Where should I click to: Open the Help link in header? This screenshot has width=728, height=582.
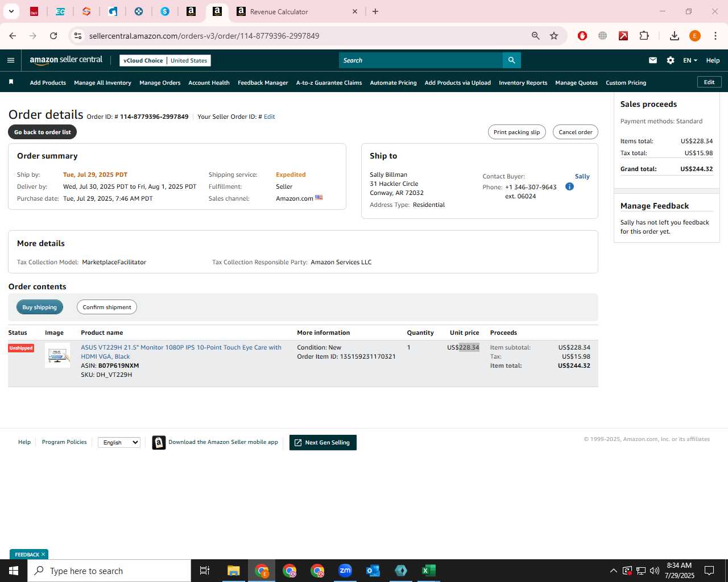713,60
